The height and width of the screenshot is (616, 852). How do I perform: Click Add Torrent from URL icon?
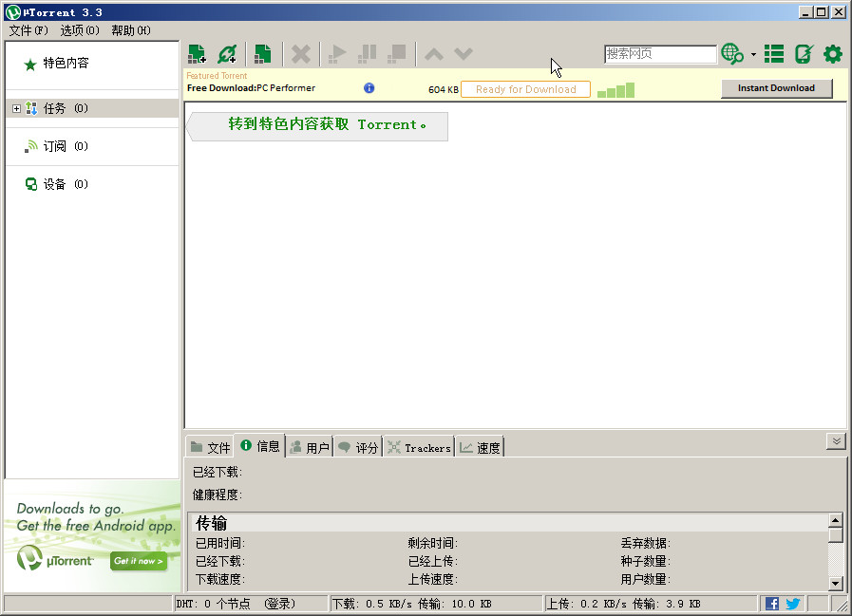pos(227,54)
